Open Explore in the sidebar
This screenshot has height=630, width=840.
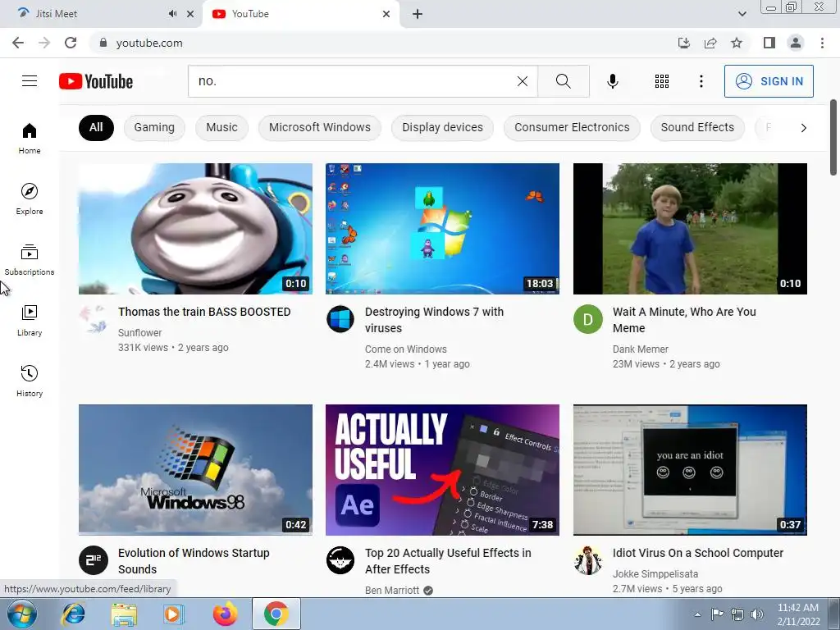30,199
